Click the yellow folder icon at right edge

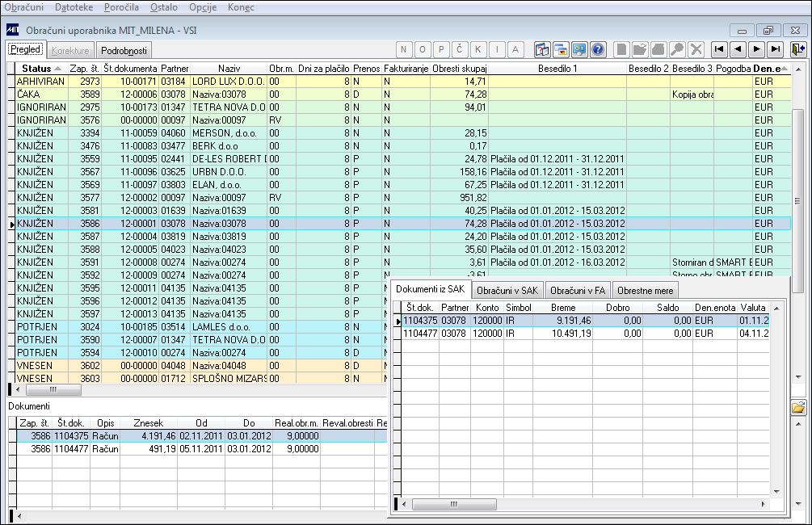(x=798, y=407)
